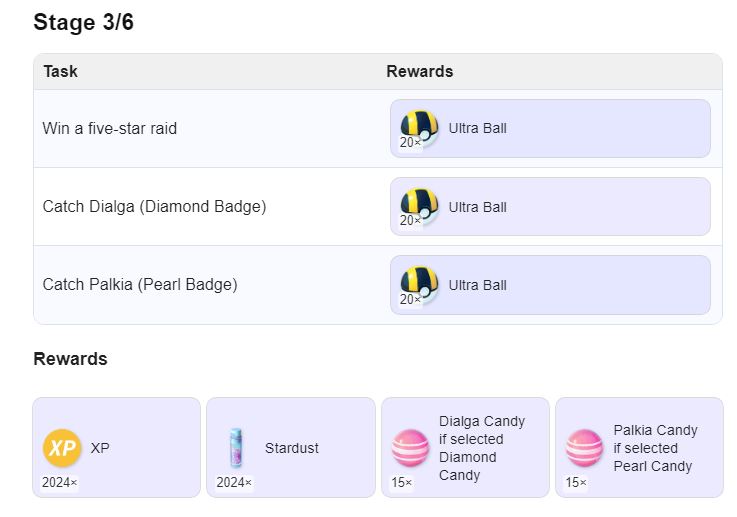Click the "Task" column header
737x517 pixels.
(x=61, y=71)
